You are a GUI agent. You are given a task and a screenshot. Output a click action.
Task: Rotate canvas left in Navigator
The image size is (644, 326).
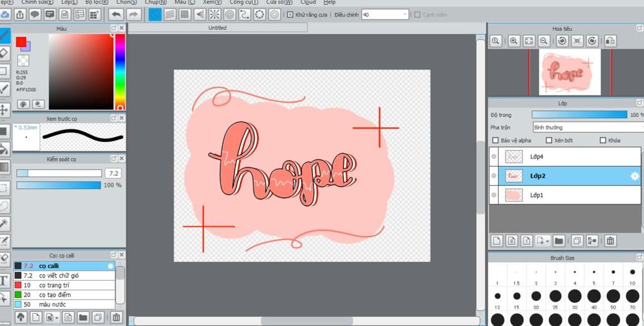562,41
